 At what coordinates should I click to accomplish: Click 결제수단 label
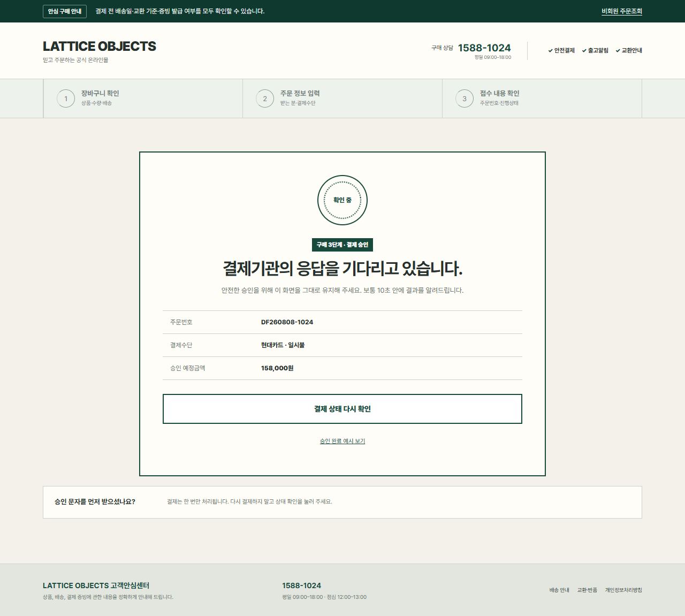[x=181, y=345]
